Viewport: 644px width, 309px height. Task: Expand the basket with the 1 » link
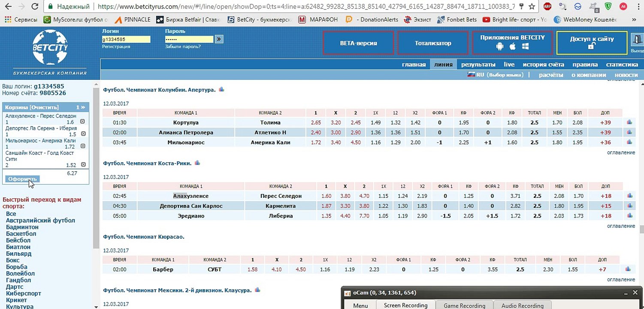click(81, 107)
